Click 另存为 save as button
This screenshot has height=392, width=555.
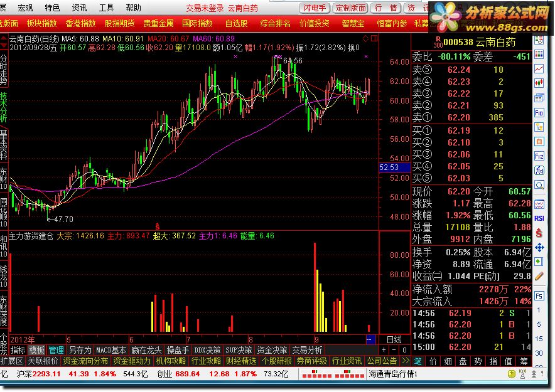80,350
